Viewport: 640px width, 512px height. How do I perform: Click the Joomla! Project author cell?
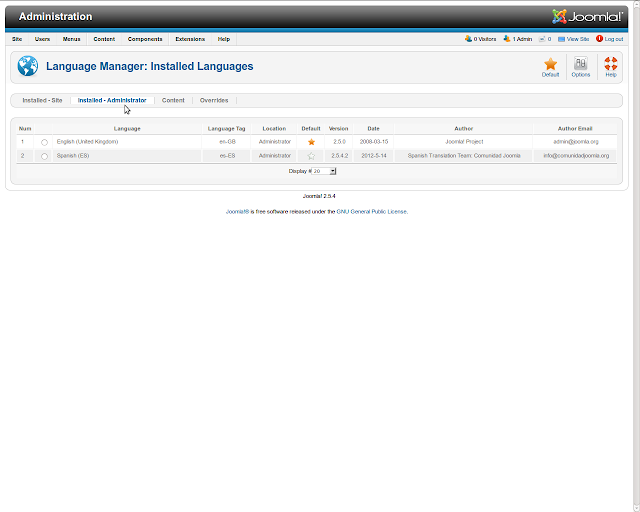(x=464, y=142)
